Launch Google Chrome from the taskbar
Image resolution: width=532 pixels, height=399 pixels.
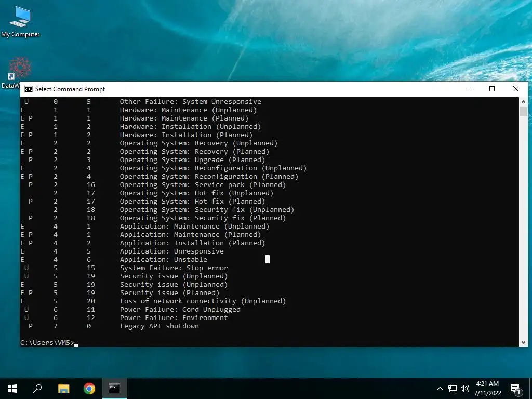coord(89,389)
